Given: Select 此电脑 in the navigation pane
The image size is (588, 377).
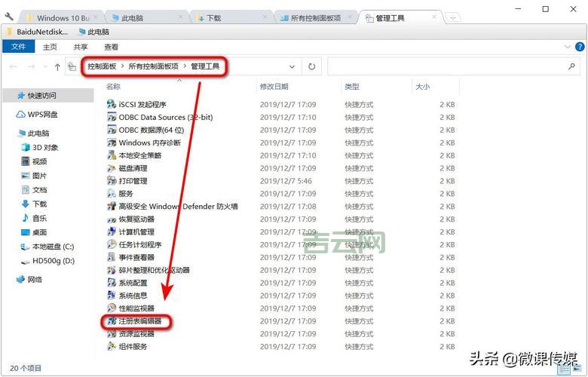Looking at the screenshot, I should (x=33, y=133).
